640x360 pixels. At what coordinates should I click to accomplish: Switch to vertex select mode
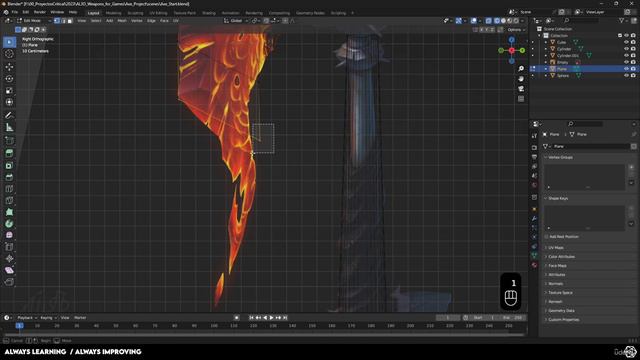[x=57, y=20]
